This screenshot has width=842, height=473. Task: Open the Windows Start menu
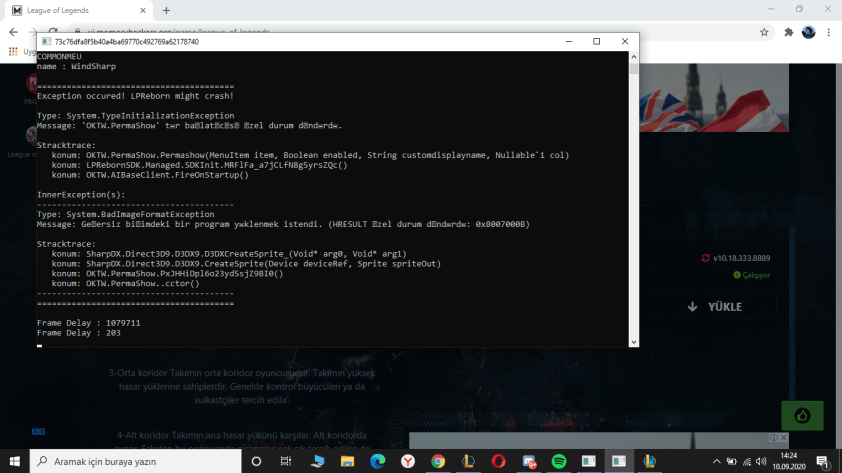point(14,461)
